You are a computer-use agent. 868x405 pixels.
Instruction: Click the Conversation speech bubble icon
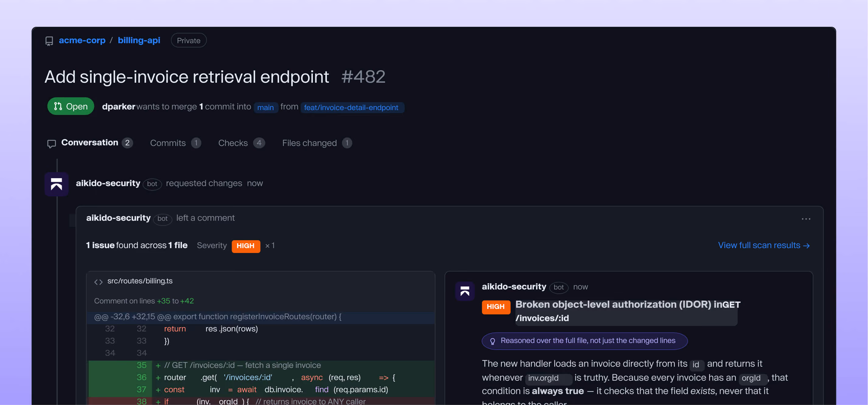coord(51,144)
